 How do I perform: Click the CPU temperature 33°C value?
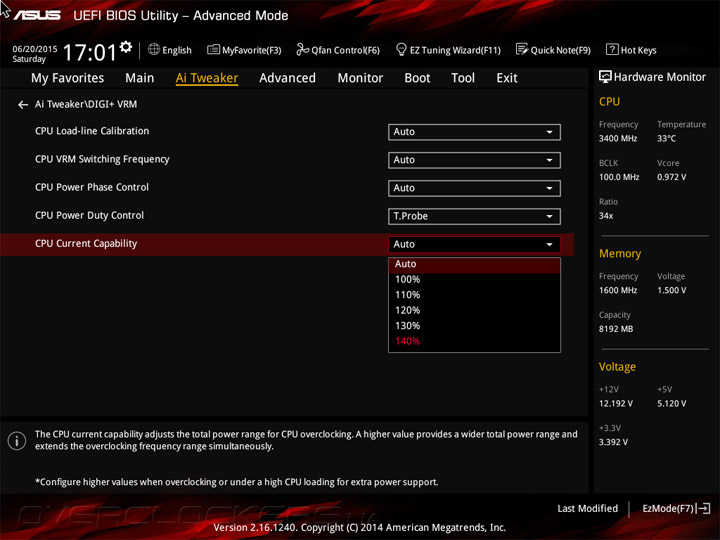(666, 138)
